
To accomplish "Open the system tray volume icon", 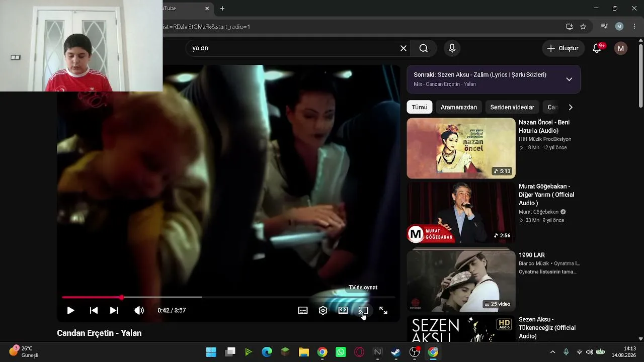I will click(590, 352).
